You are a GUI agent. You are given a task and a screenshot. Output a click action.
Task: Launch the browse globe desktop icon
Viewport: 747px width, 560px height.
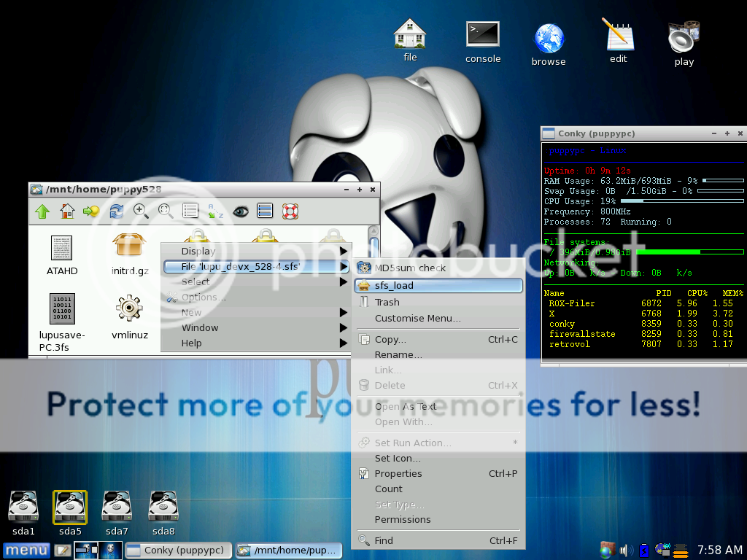tap(549, 44)
